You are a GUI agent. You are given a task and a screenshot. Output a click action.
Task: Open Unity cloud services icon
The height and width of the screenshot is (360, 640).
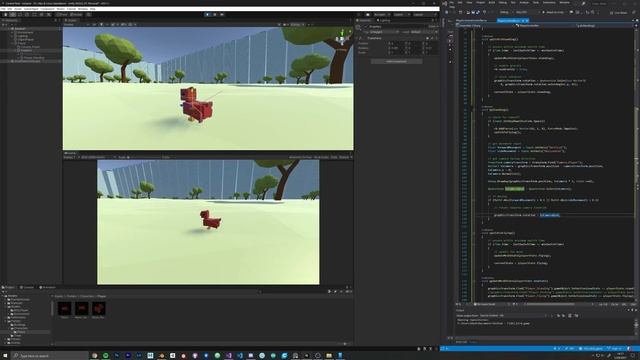click(x=368, y=14)
